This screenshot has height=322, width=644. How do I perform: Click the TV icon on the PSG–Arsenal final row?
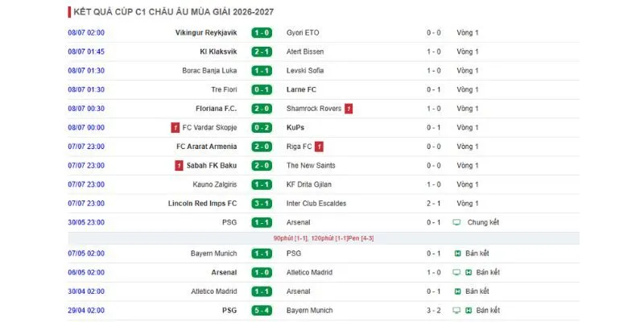(x=456, y=222)
